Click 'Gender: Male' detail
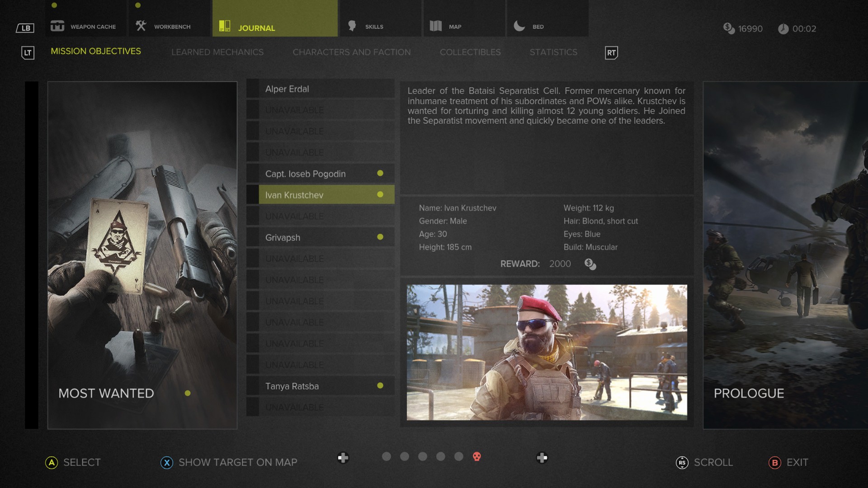 click(x=443, y=221)
